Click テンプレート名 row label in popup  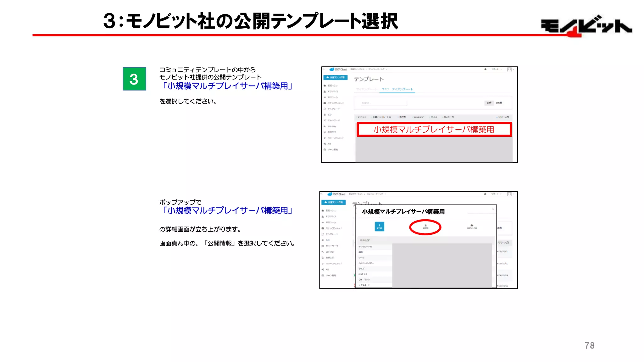click(x=365, y=247)
